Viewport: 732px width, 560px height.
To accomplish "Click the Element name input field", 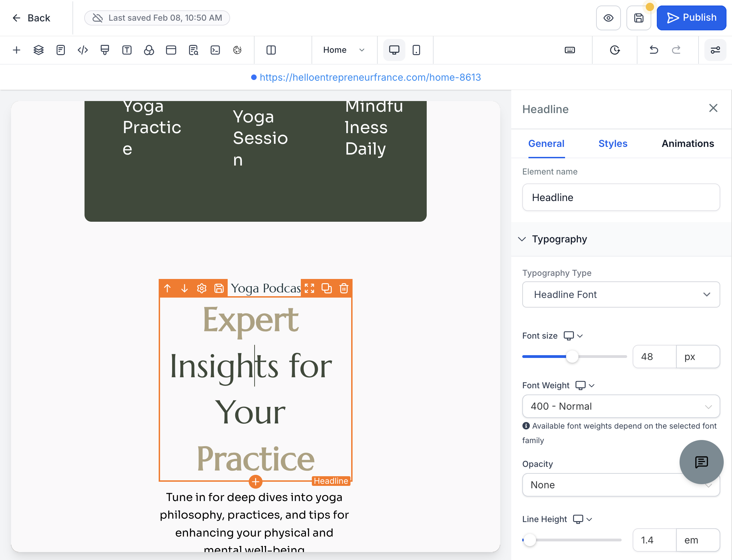I will tap(621, 197).
